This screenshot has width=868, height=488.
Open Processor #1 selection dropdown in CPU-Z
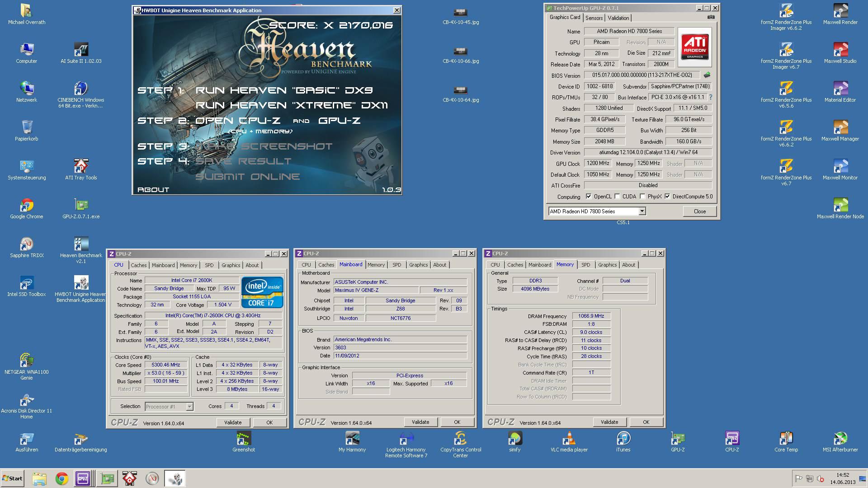(189, 407)
